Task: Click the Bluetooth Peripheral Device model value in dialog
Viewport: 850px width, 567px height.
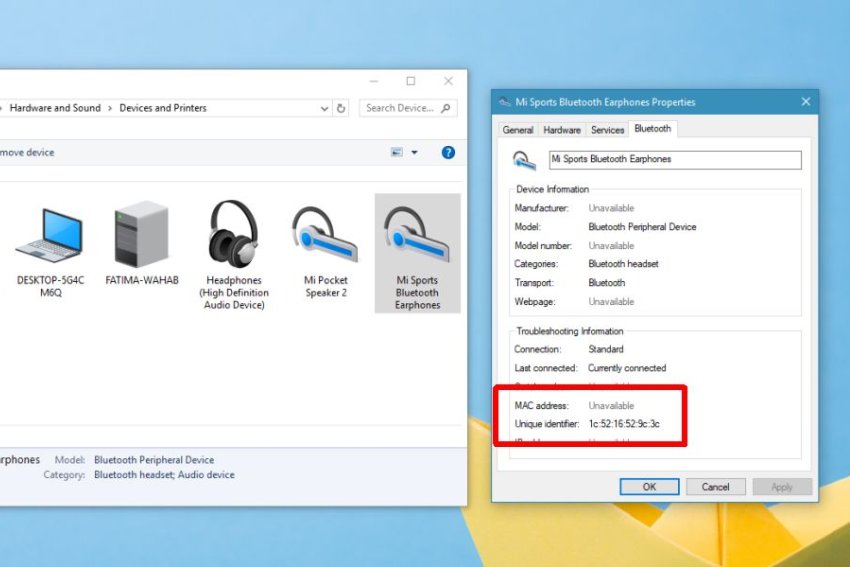Action: coord(642,227)
